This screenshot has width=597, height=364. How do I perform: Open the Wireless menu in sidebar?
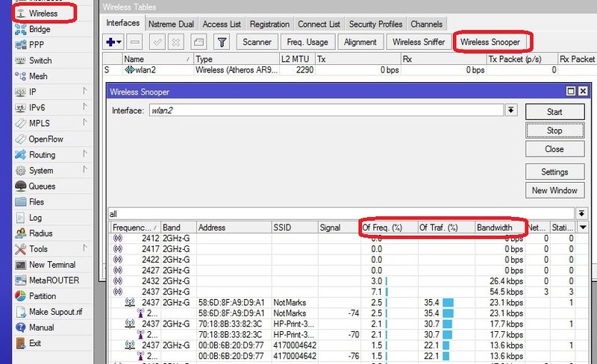(43, 13)
